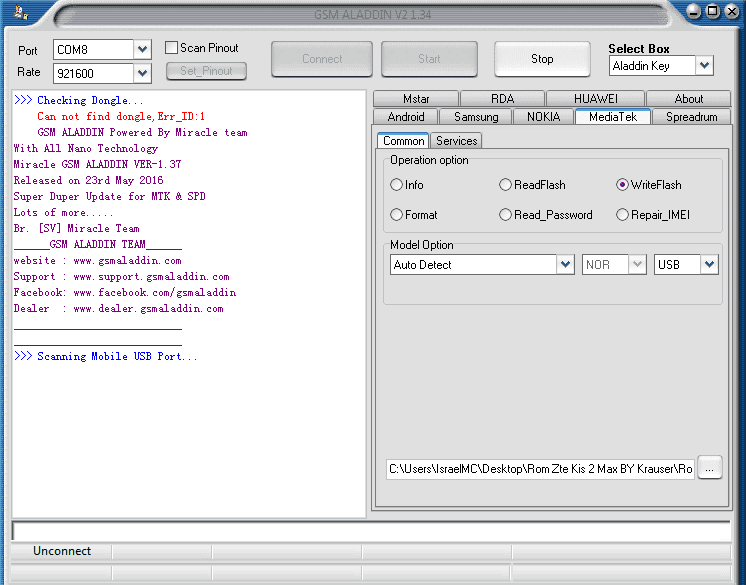
Task: Click the 'Can not find dongle,Err_ID:1' log line
Action: [121, 116]
